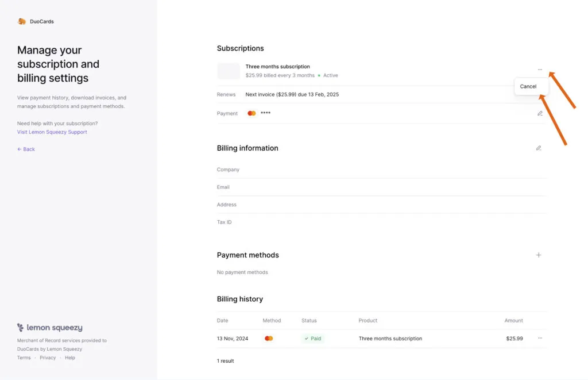Open the Privacy link in footer
Screen dimensions: 588x380
tap(48, 358)
